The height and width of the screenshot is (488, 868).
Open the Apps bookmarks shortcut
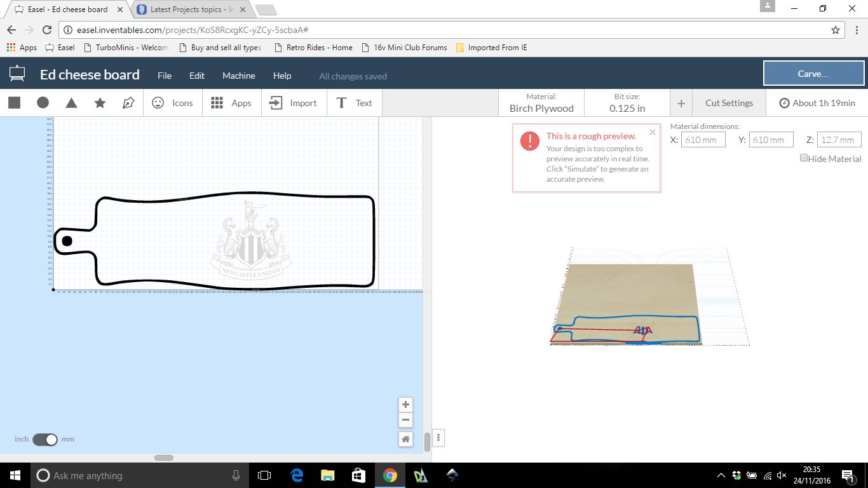pos(22,48)
